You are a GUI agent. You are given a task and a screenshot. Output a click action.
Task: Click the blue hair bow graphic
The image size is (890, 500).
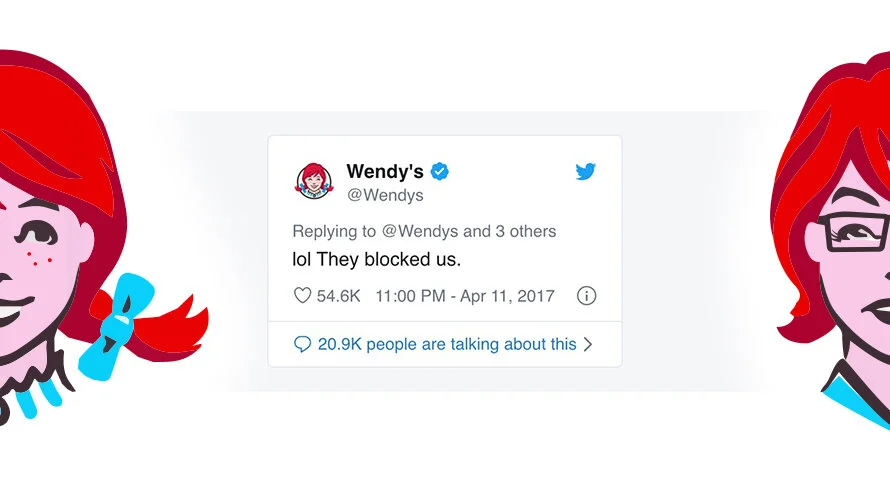116,325
